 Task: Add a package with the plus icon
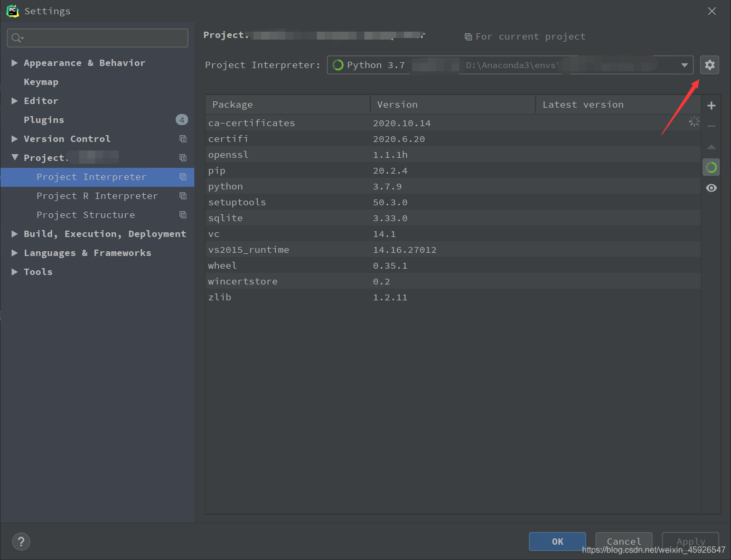711,106
